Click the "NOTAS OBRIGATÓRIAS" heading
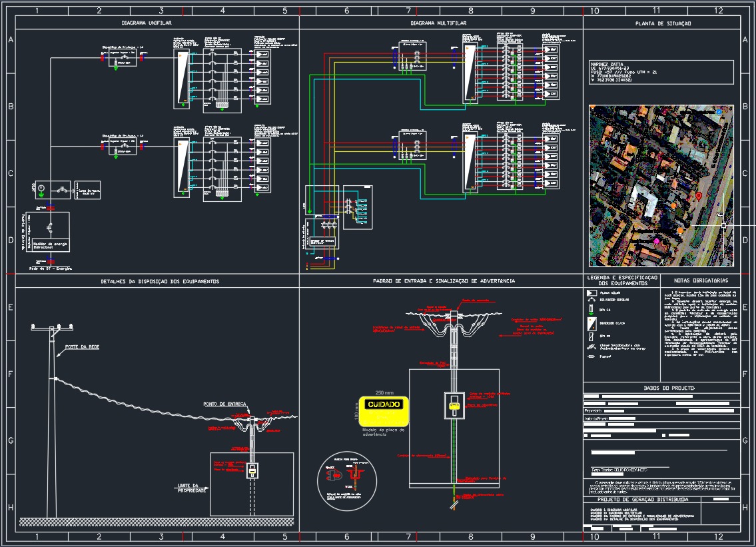This screenshot has height=547, width=756. click(701, 280)
